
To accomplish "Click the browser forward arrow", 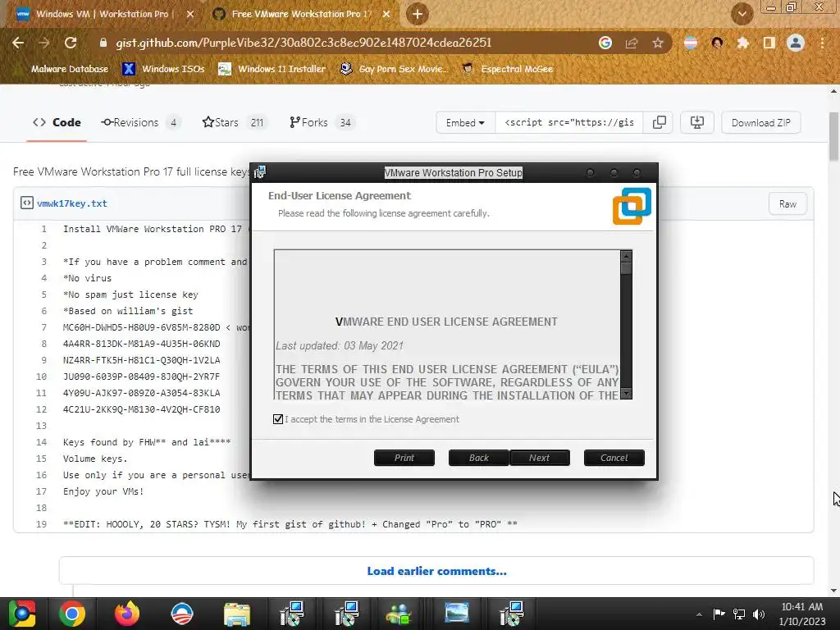I will coord(44,43).
